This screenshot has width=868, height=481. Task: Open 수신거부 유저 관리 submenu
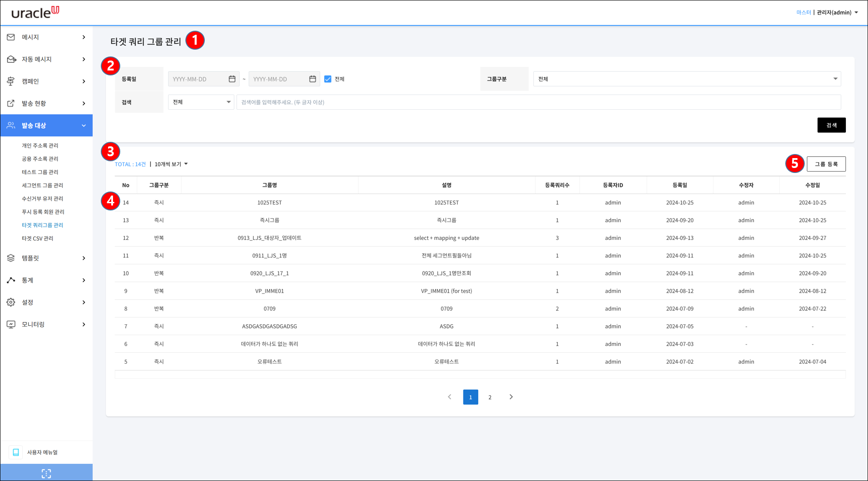coord(42,199)
